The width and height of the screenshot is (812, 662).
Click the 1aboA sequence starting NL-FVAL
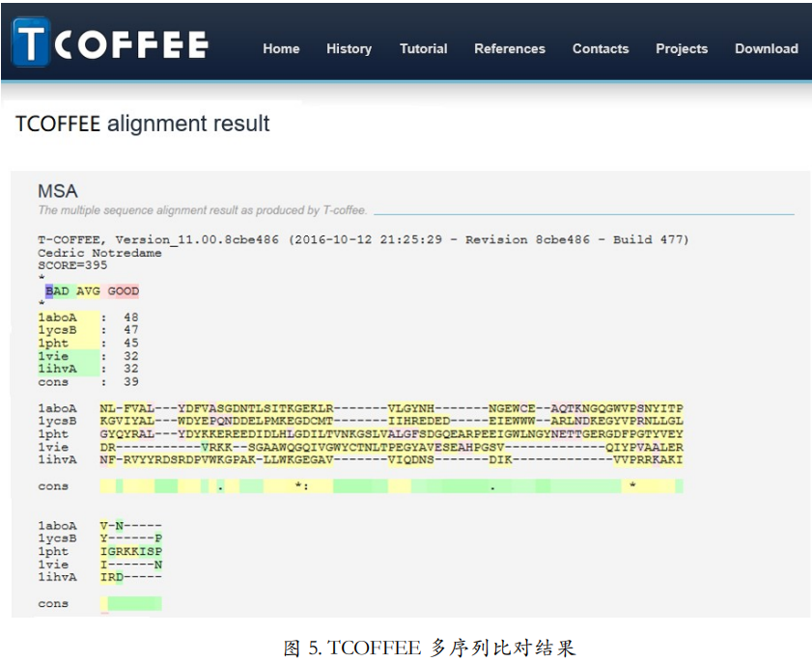[391, 408]
